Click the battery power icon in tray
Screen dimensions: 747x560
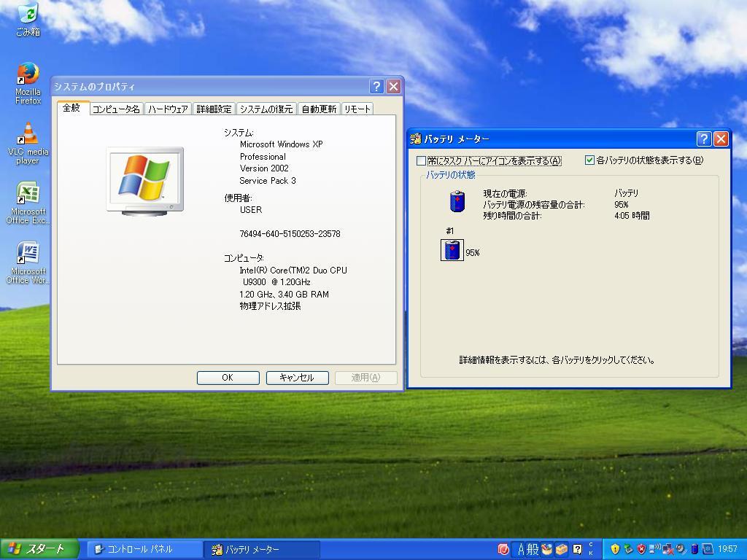point(694,550)
